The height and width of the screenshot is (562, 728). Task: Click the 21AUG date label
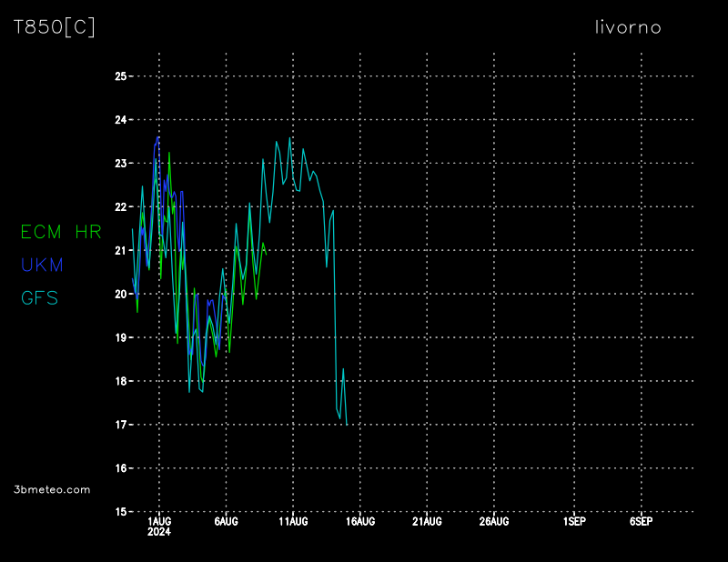coord(427,522)
